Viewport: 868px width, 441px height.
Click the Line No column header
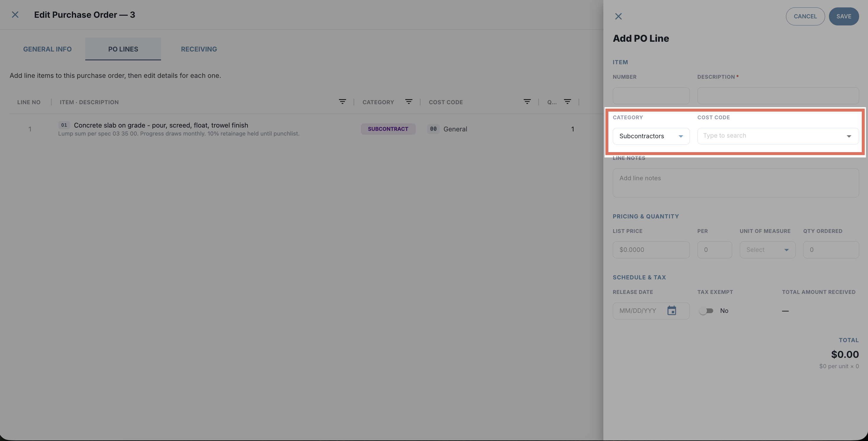(29, 102)
